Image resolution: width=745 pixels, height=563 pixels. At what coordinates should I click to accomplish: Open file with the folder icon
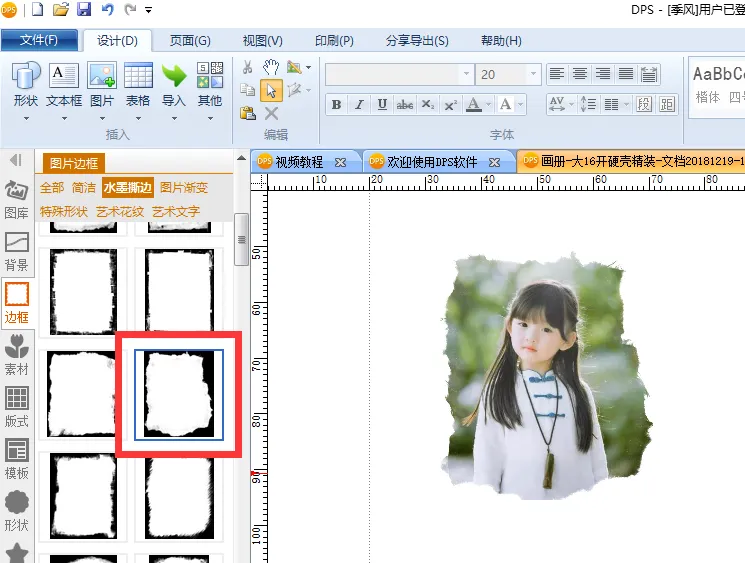(61, 9)
